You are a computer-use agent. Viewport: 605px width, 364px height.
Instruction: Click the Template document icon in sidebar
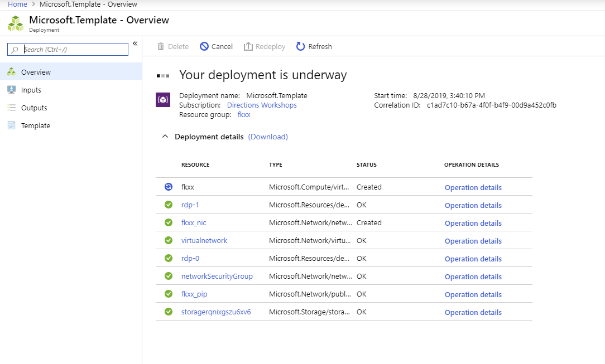[x=12, y=125]
